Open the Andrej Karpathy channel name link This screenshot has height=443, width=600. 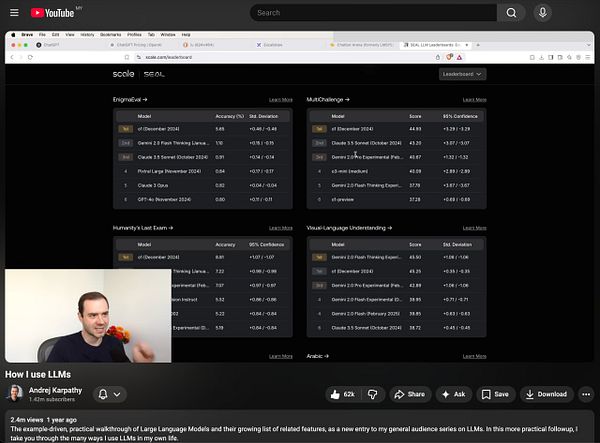pos(55,390)
